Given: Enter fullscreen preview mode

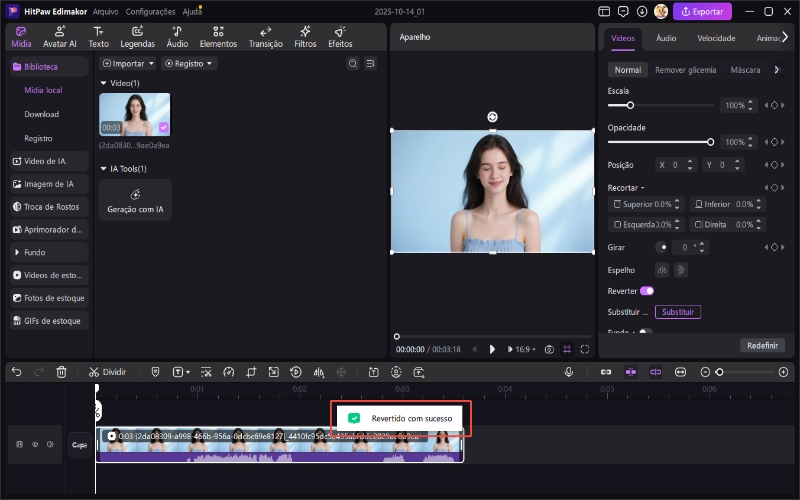Looking at the screenshot, I should [585, 349].
